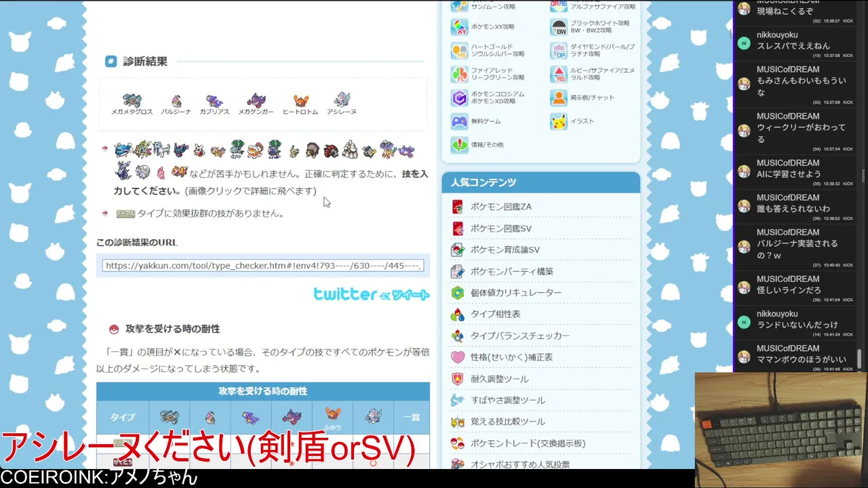Open the 掲示板/チャット person icon
Image resolution: width=868 pixels, height=488 pixels.
point(559,98)
